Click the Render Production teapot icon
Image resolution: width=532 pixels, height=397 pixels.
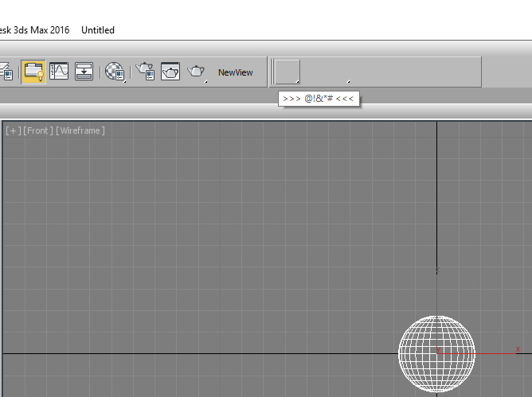(196, 72)
